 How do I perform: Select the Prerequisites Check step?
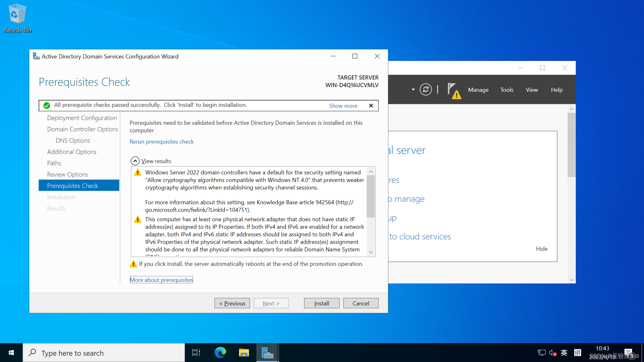[79, 185]
